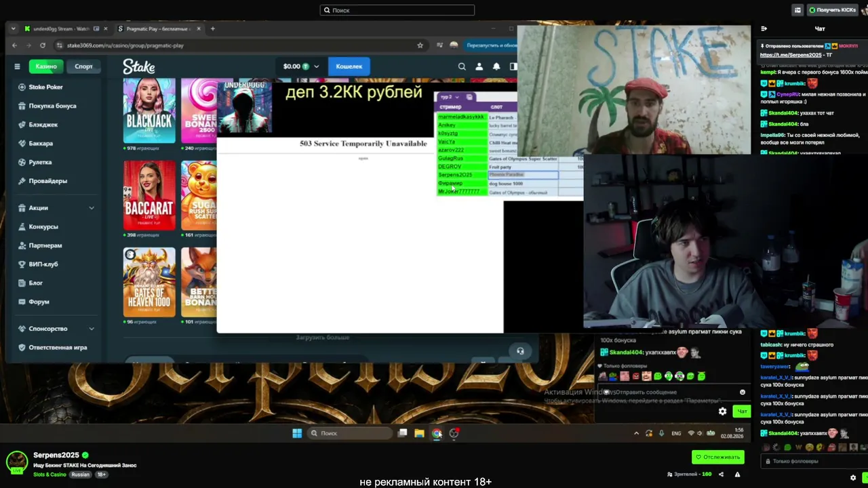
Task: Click the green Чат send button
Action: point(742,411)
